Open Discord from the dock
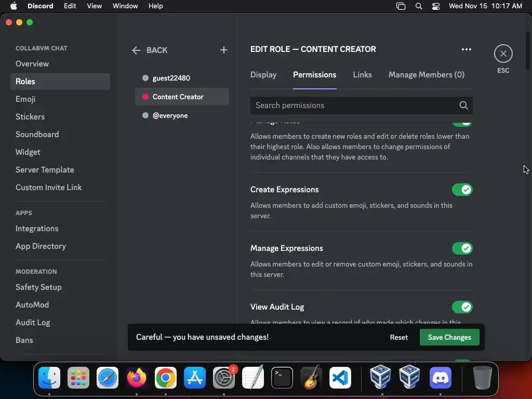This screenshot has height=399, width=532. coord(441,378)
